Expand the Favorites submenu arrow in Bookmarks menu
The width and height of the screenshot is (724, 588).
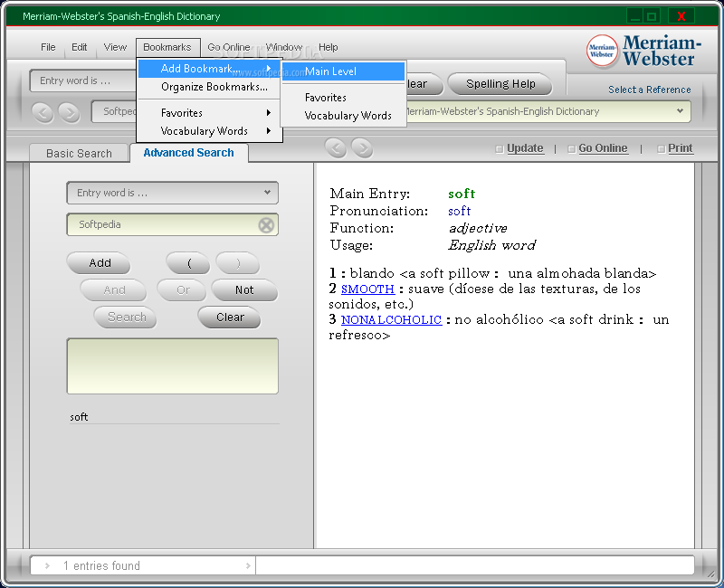click(x=268, y=112)
